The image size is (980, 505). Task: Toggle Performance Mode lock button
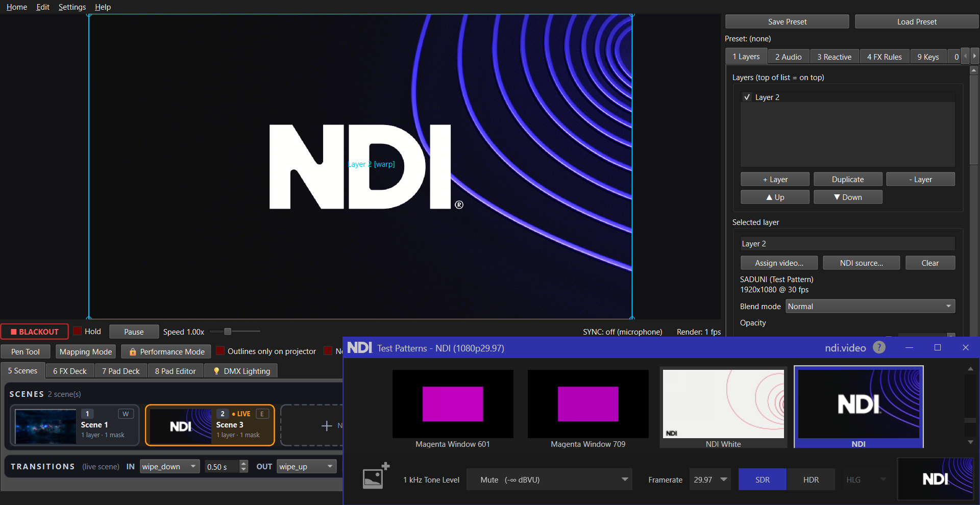pyautogui.click(x=166, y=351)
